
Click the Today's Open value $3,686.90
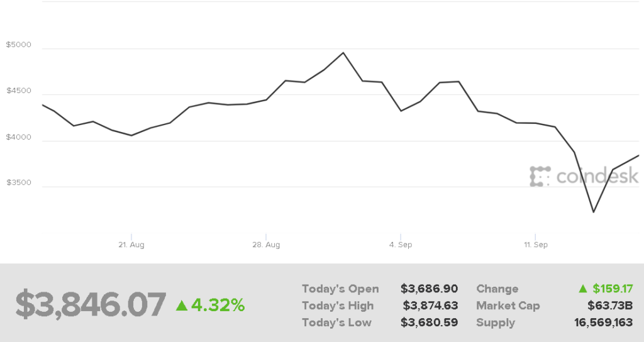coord(429,289)
